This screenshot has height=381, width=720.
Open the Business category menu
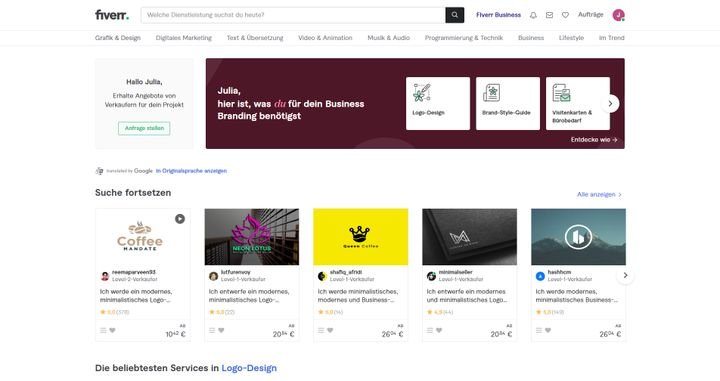click(531, 38)
